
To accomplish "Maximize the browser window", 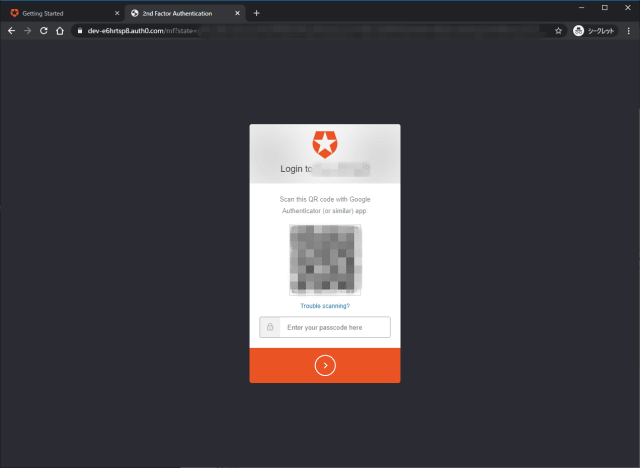I will point(604,7).
